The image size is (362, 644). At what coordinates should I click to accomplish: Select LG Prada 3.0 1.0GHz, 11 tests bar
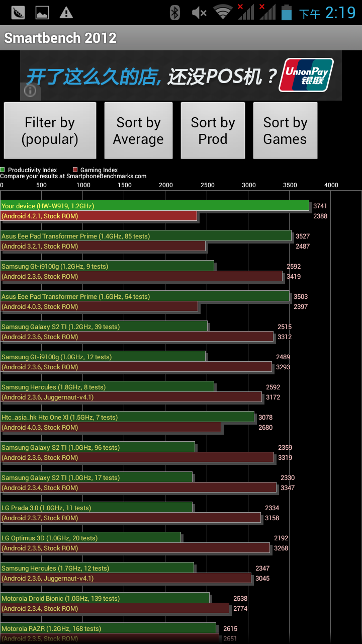point(97,508)
